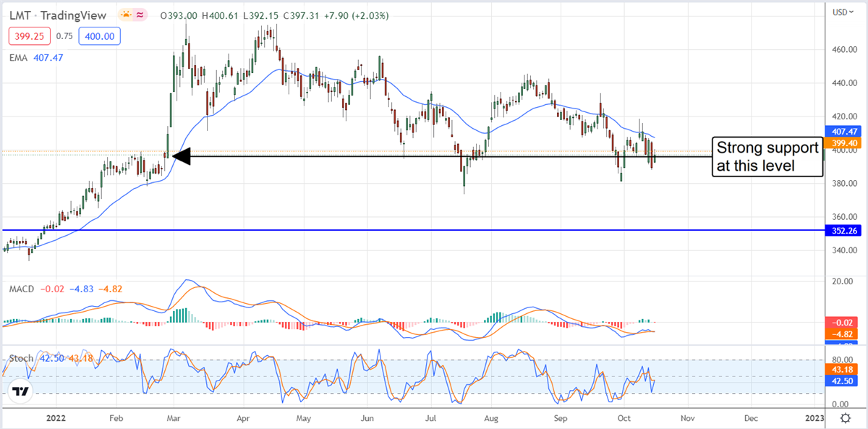Click the Jun time axis label
868x429 pixels.
pos(367,418)
